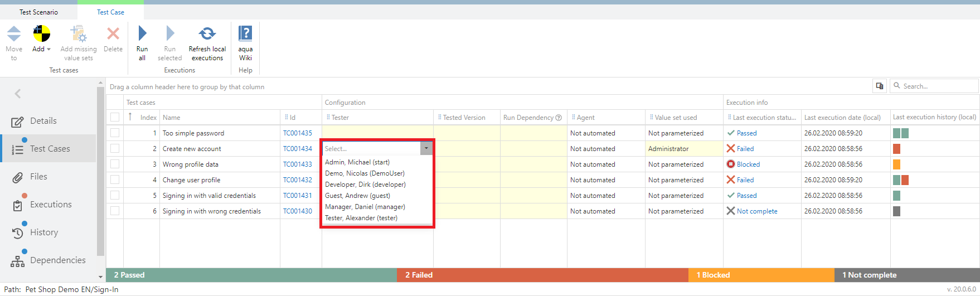Screen dimensions: 980x296
Task: Click the Delete test case icon
Action: (x=113, y=34)
